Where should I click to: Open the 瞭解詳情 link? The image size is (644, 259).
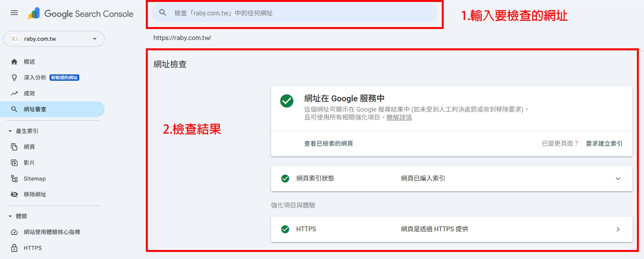click(399, 117)
